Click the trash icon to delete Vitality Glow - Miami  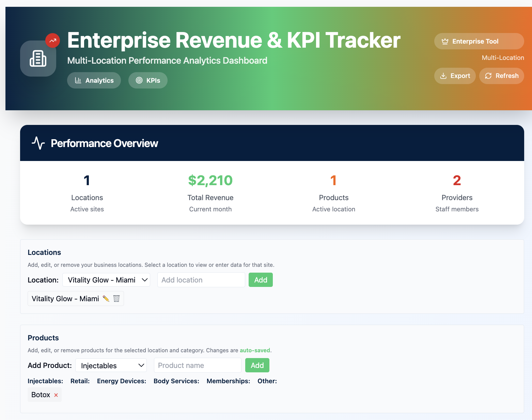coord(116,298)
